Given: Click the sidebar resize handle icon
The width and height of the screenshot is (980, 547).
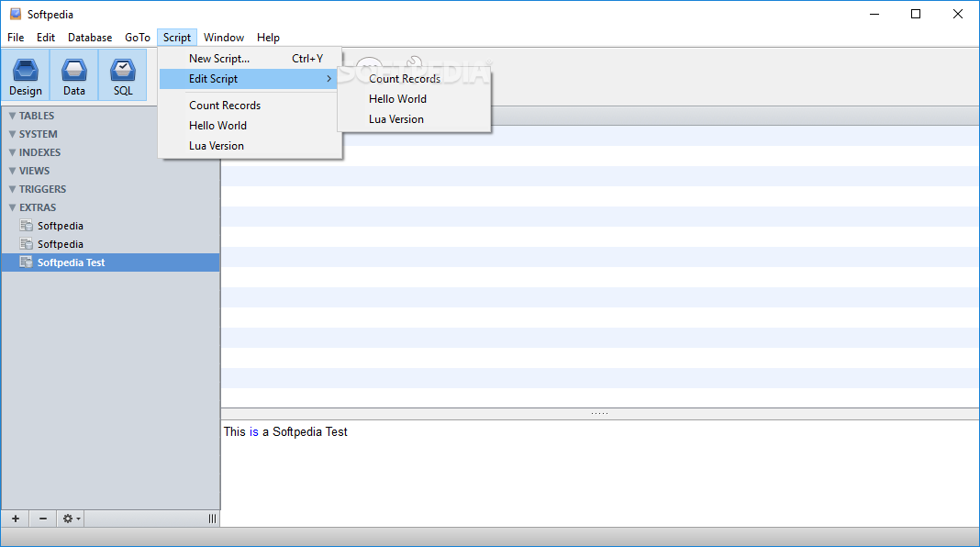Looking at the screenshot, I should click(x=213, y=519).
